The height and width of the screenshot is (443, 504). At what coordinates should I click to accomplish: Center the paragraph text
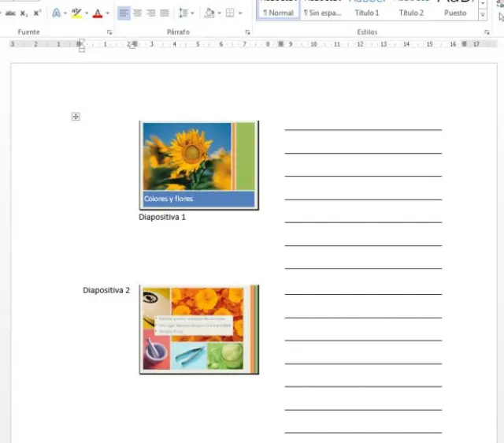(x=137, y=13)
